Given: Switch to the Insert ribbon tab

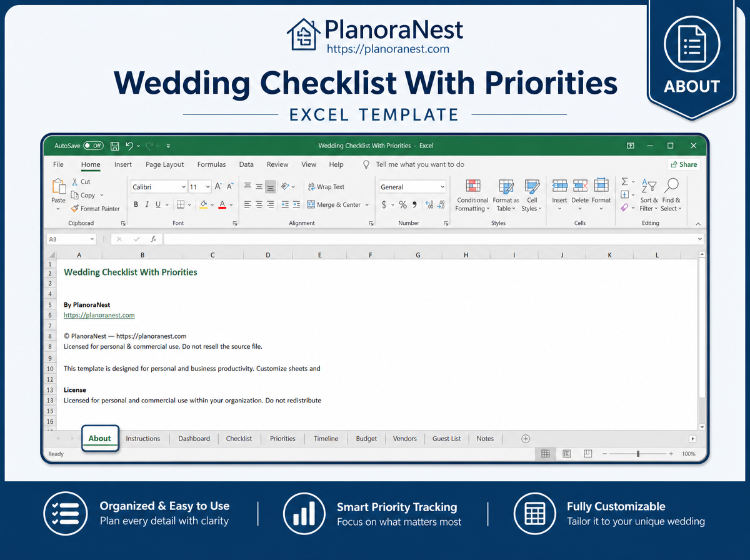Looking at the screenshot, I should click(123, 164).
